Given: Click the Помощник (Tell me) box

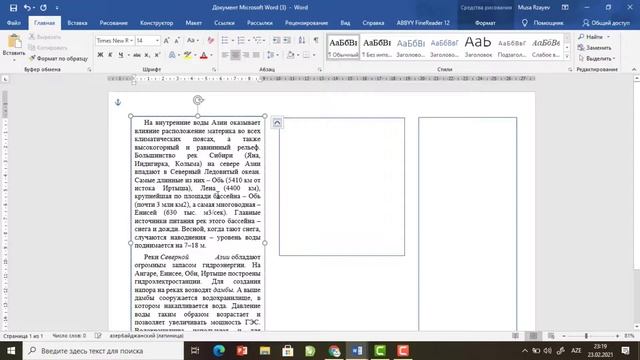Looking at the screenshot, I should tap(543, 23).
